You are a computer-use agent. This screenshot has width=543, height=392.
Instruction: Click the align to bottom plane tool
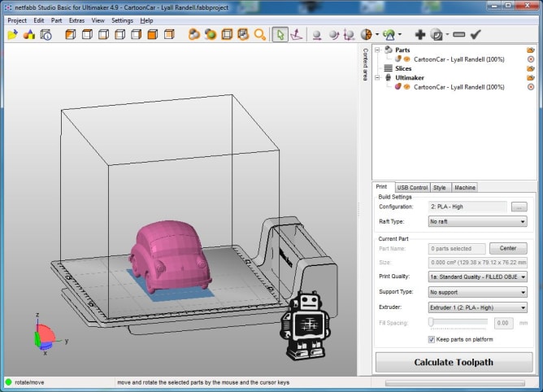pyautogui.click(x=297, y=35)
